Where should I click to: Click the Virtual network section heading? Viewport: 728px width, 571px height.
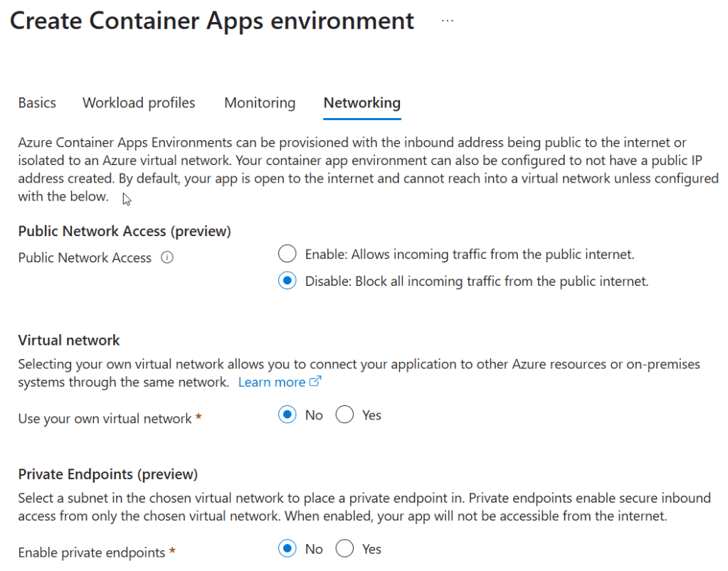[68, 340]
